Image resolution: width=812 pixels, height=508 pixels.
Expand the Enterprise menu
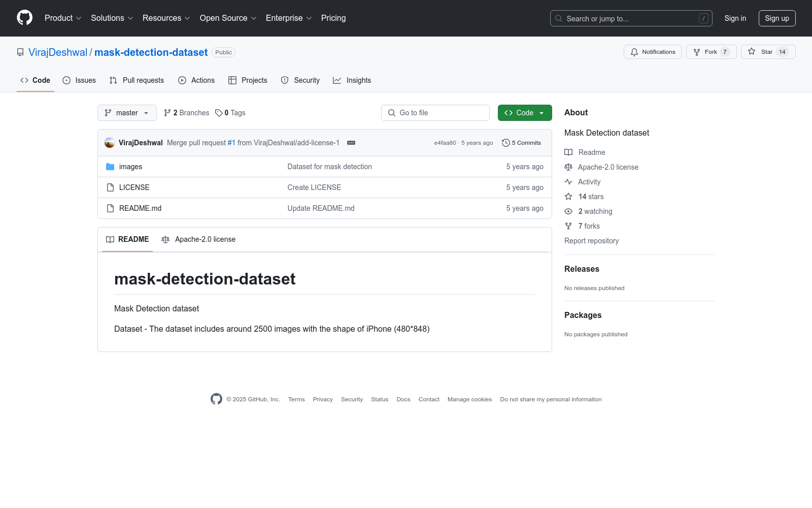tap(289, 18)
